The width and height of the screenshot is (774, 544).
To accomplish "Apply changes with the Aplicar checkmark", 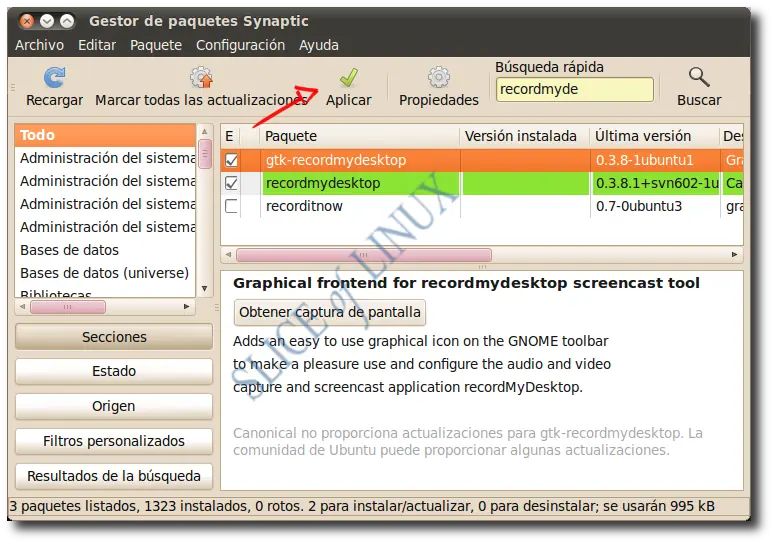I will 348,78.
